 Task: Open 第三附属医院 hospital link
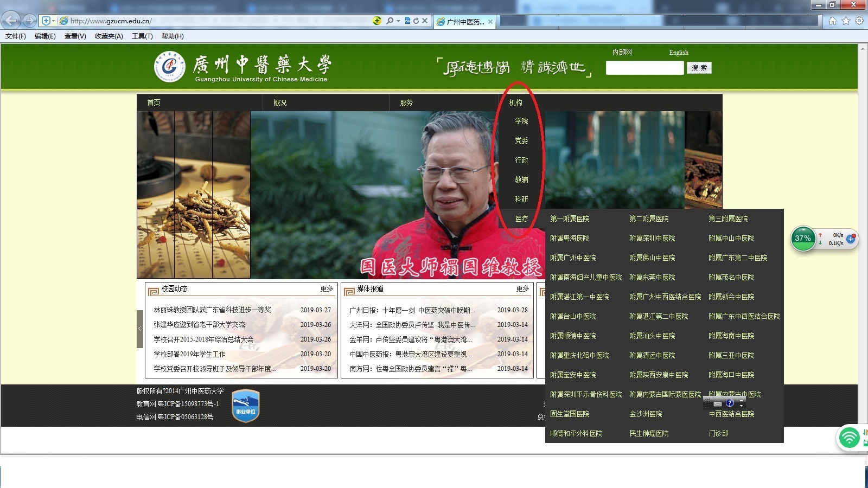click(x=728, y=219)
